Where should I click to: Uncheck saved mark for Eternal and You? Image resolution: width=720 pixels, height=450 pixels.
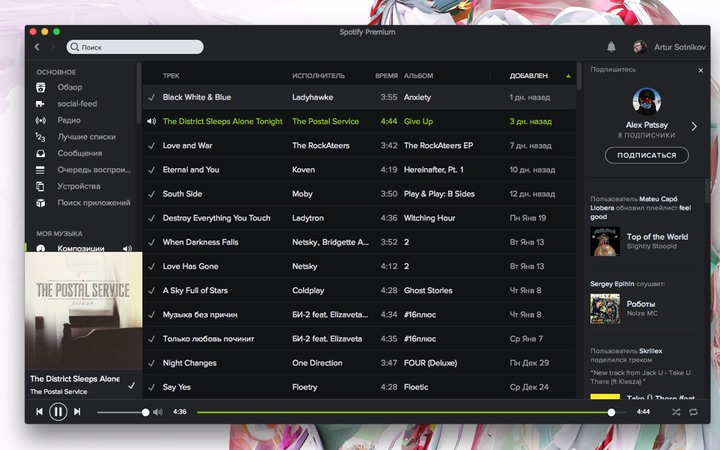pos(151,170)
